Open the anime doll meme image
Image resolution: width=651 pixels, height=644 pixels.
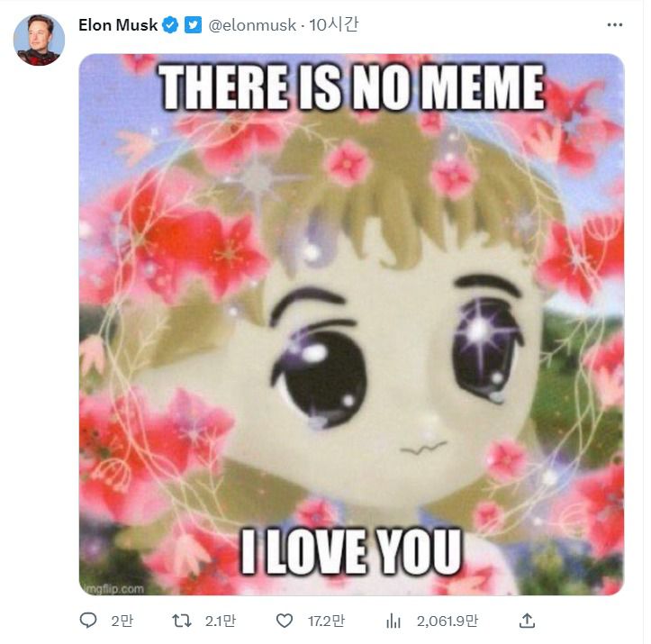[x=352, y=324]
